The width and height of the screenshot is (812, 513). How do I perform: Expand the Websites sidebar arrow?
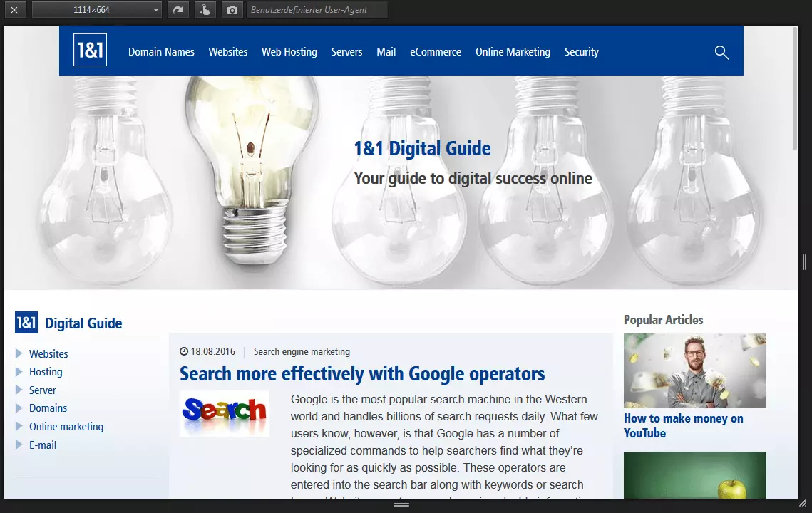click(19, 353)
